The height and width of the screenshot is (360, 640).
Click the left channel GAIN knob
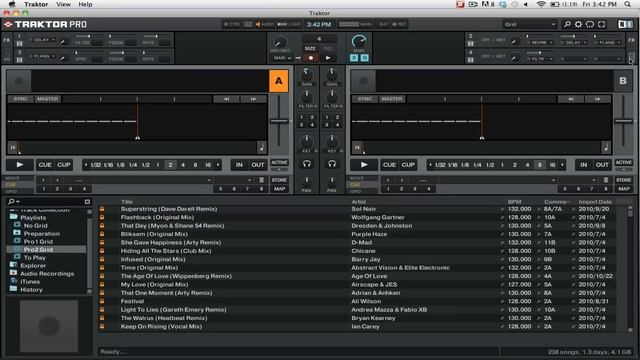pos(307,75)
